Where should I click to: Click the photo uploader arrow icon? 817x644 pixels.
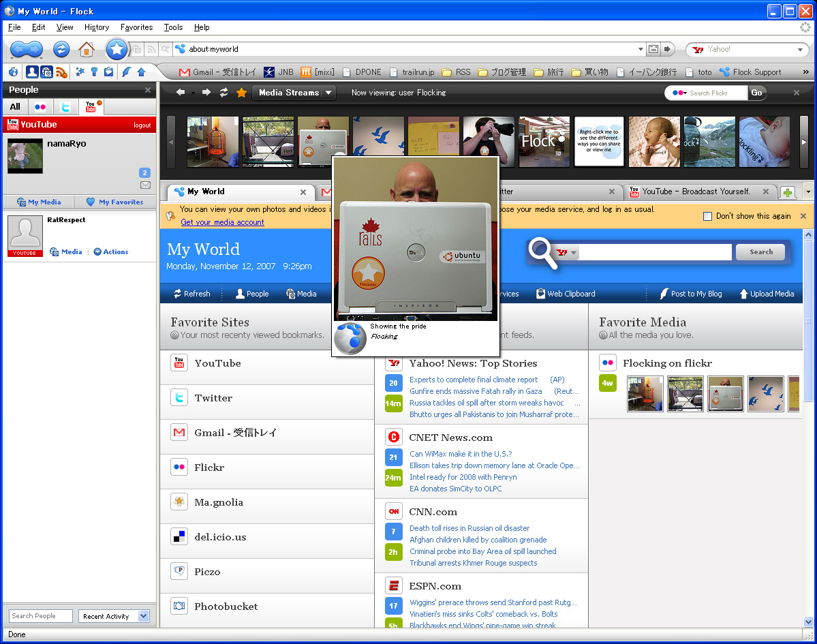click(x=141, y=72)
